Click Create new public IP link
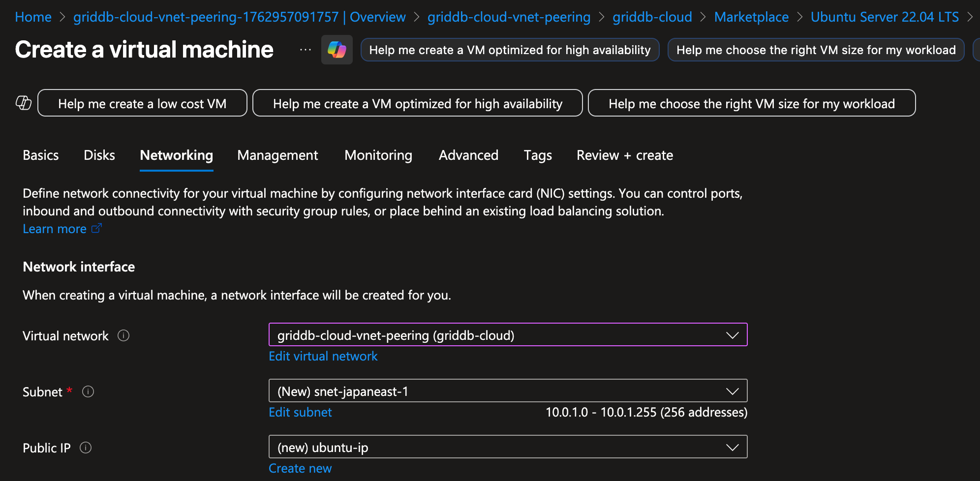Viewport: 980px width, 481px height. click(x=300, y=468)
